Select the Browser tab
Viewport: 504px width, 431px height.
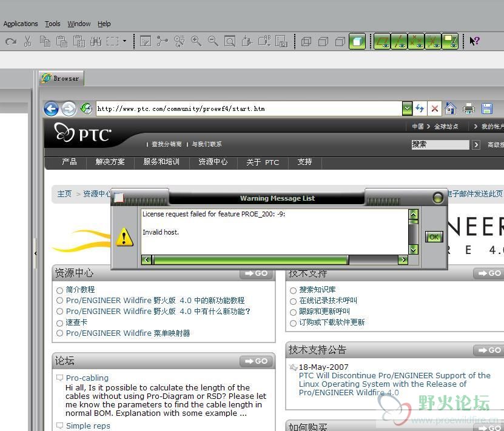click(x=61, y=78)
